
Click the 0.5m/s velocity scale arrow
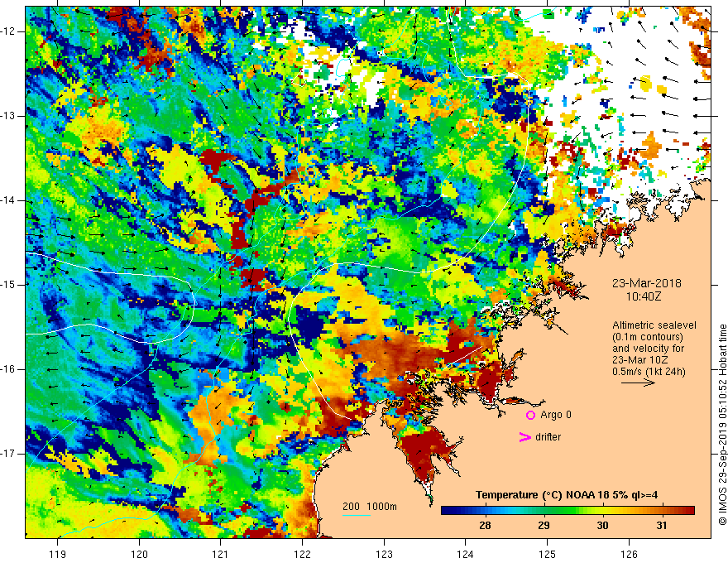pos(638,383)
